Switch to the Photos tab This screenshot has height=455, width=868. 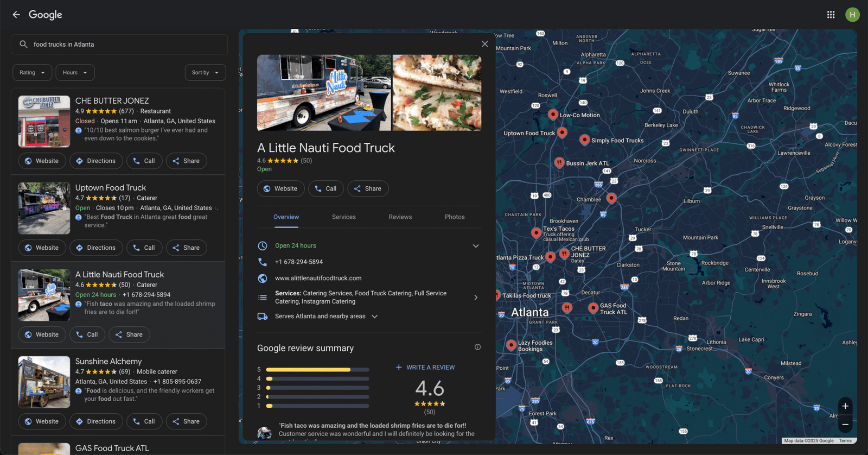(x=455, y=217)
